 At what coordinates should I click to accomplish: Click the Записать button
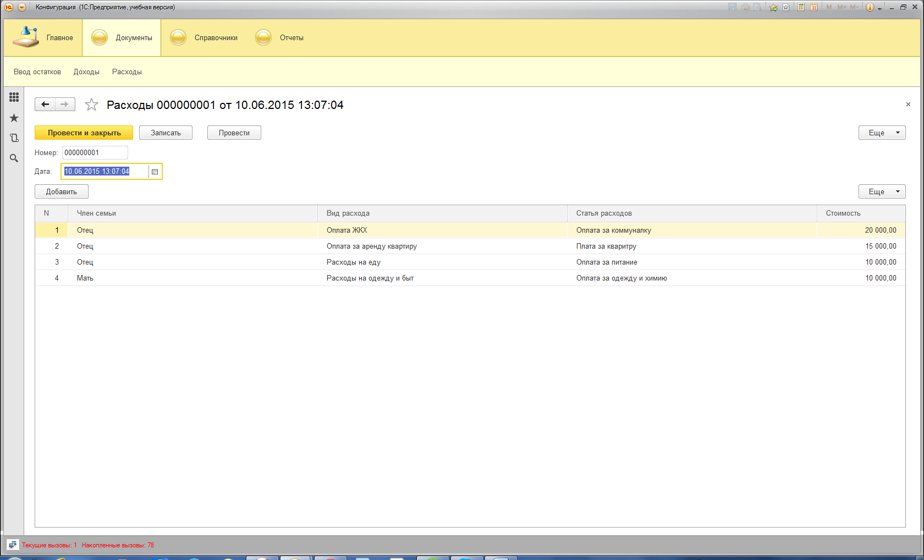[166, 133]
